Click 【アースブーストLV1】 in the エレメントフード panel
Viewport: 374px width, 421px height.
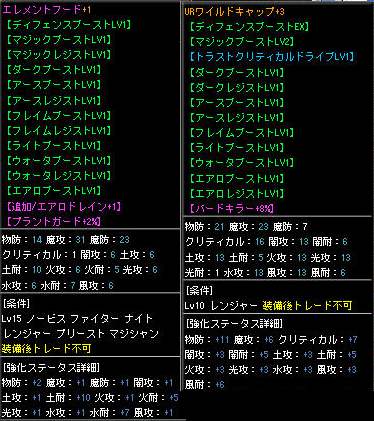(54, 85)
